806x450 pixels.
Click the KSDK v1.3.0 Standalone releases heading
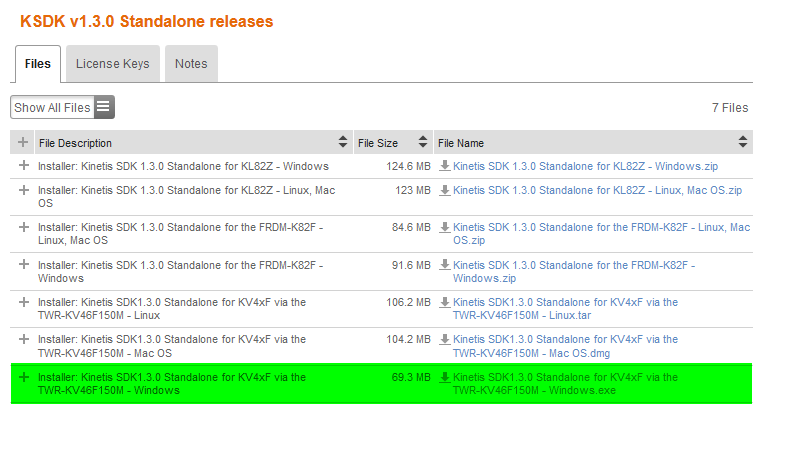pyautogui.click(x=146, y=21)
